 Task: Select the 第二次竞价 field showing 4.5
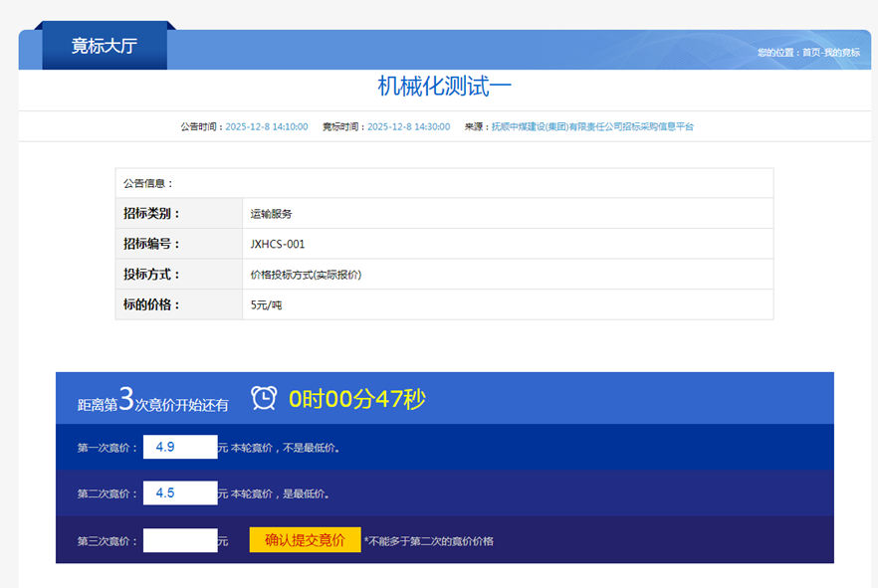[x=180, y=492]
